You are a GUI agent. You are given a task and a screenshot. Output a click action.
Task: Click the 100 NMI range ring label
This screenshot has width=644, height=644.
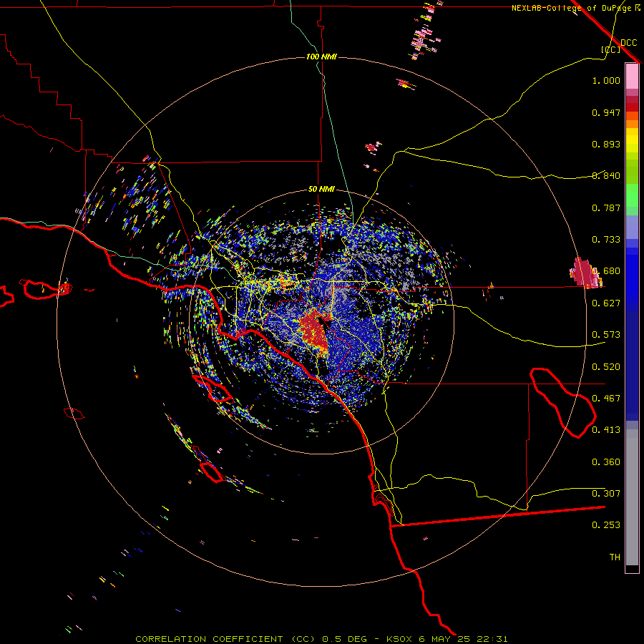pyautogui.click(x=321, y=57)
